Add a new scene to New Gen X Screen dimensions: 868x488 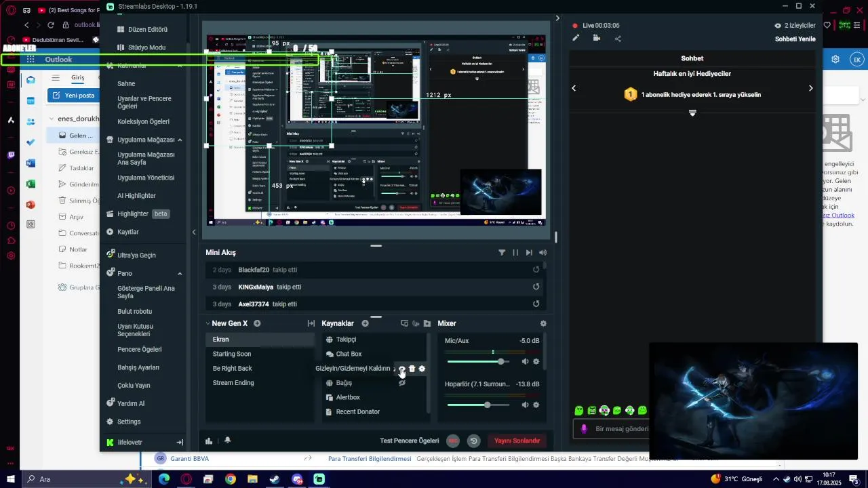(257, 323)
